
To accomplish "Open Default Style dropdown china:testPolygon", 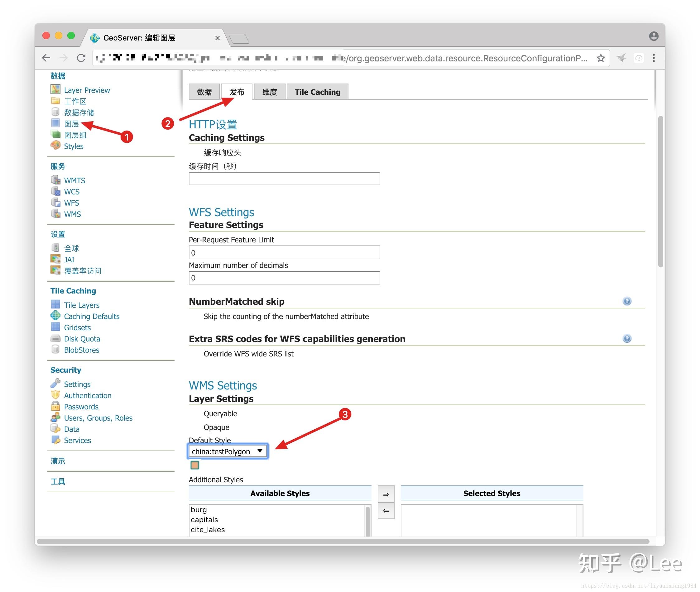I will click(227, 451).
